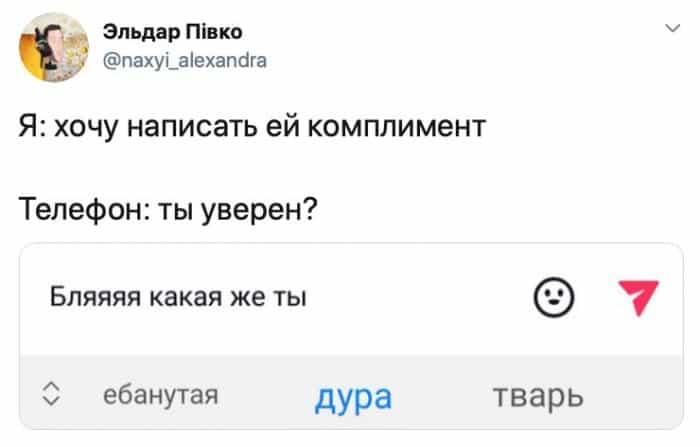This screenshot has width=700, height=447.
Task: Place cursor after "ты" in message box
Action: 308,297
